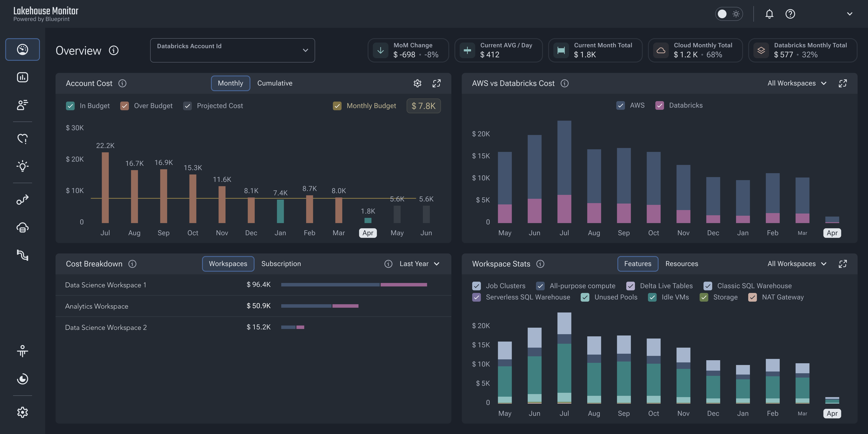This screenshot has width=868, height=434.
Task: Click the $ 7.8K monthly budget button
Action: pyautogui.click(x=423, y=106)
